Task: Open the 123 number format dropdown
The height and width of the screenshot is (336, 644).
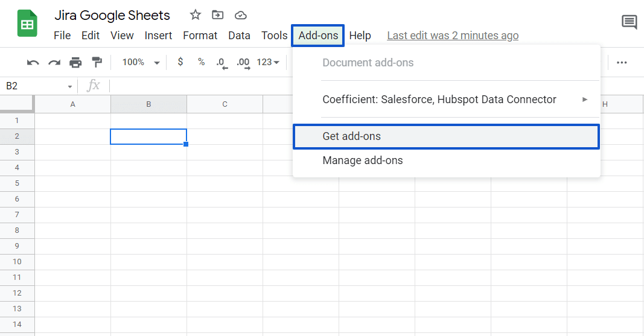Action: point(268,62)
